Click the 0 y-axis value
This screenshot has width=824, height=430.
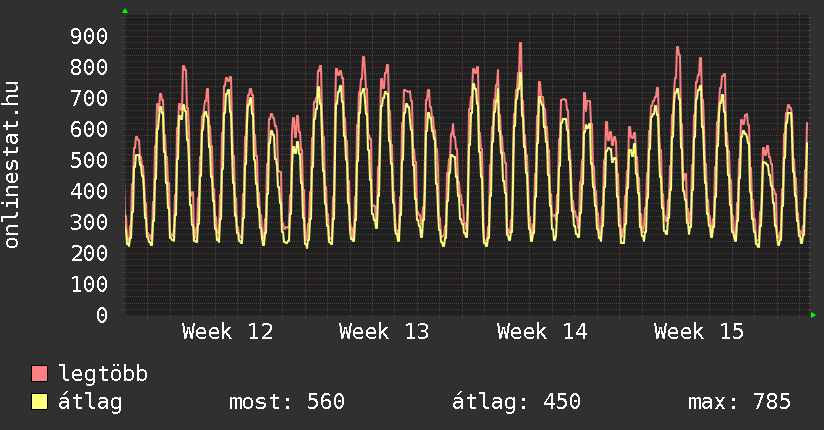101,316
